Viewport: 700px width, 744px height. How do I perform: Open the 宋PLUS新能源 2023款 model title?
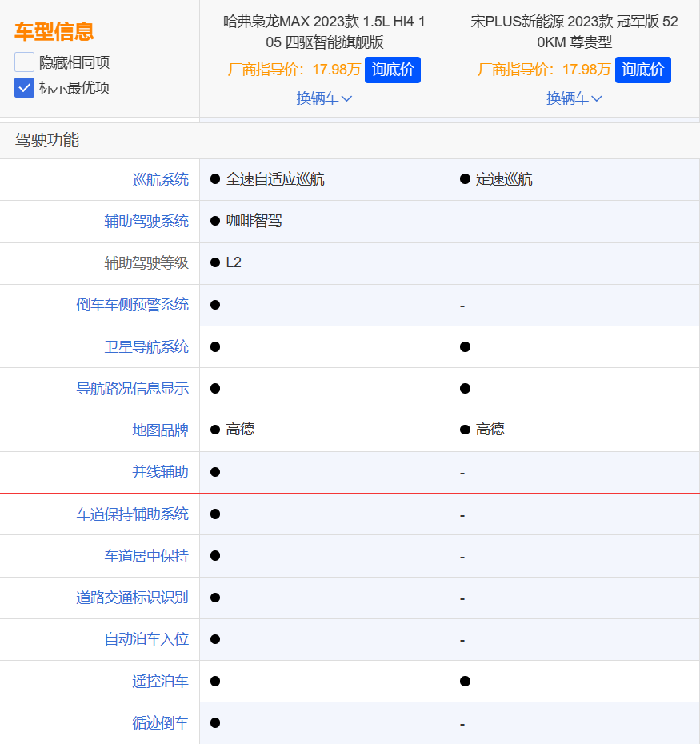point(574,32)
